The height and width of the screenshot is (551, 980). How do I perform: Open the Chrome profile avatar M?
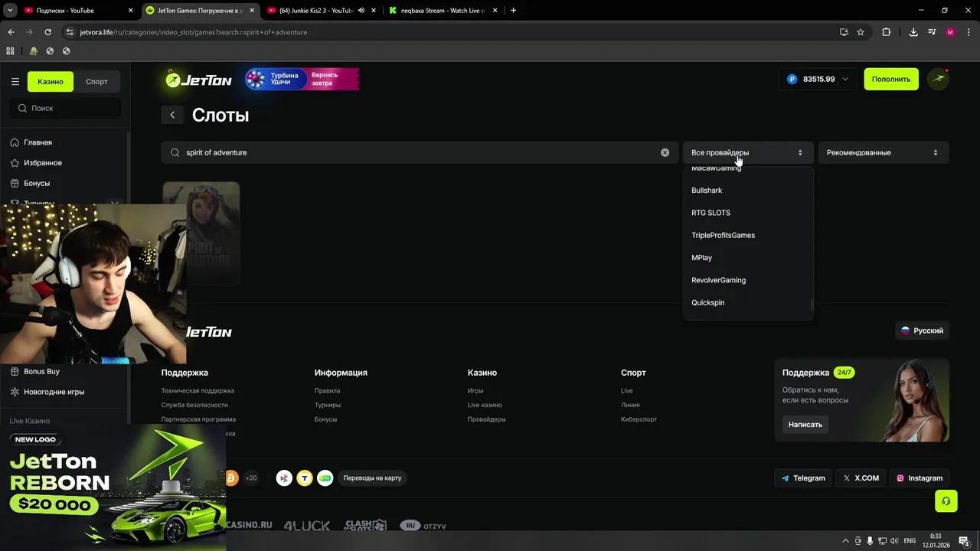tap(950, 32)
